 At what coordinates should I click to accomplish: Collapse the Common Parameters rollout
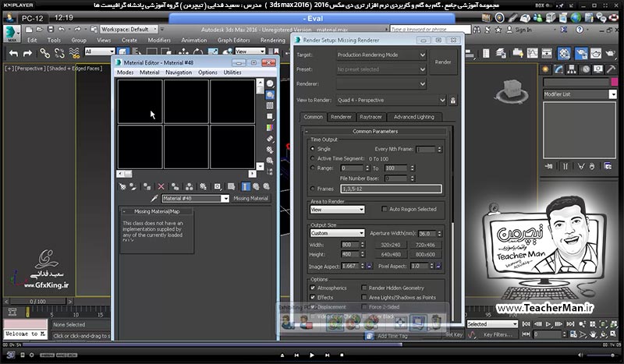(375, 131)
